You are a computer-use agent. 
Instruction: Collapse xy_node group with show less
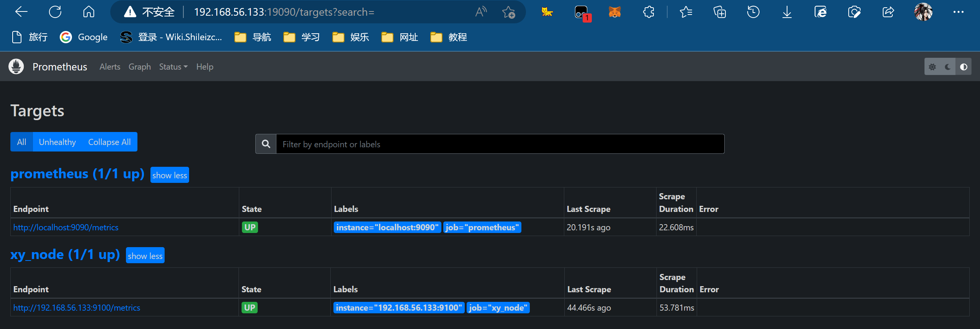(x=145, y=256)
